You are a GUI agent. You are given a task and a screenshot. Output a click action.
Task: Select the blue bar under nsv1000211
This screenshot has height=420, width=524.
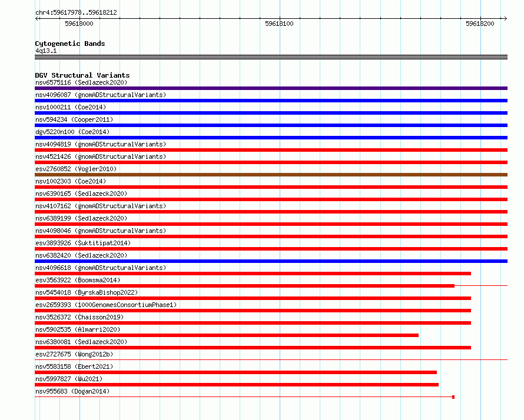271,113
